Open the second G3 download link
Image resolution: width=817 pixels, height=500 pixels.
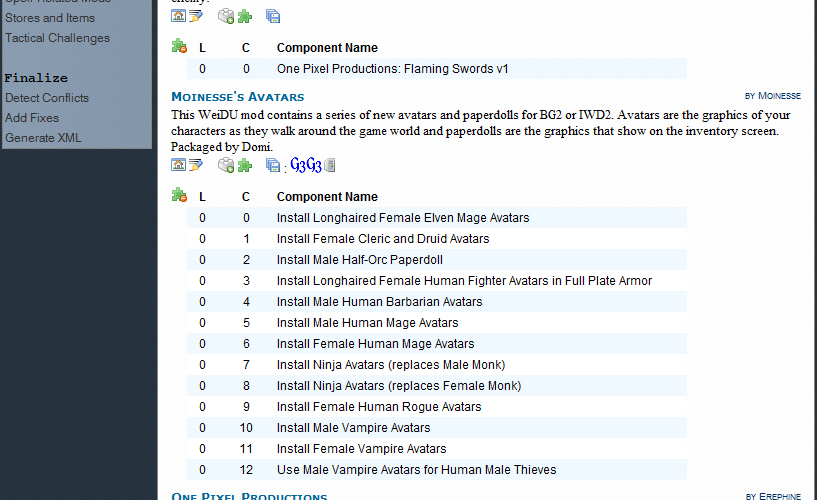point(314,165)
